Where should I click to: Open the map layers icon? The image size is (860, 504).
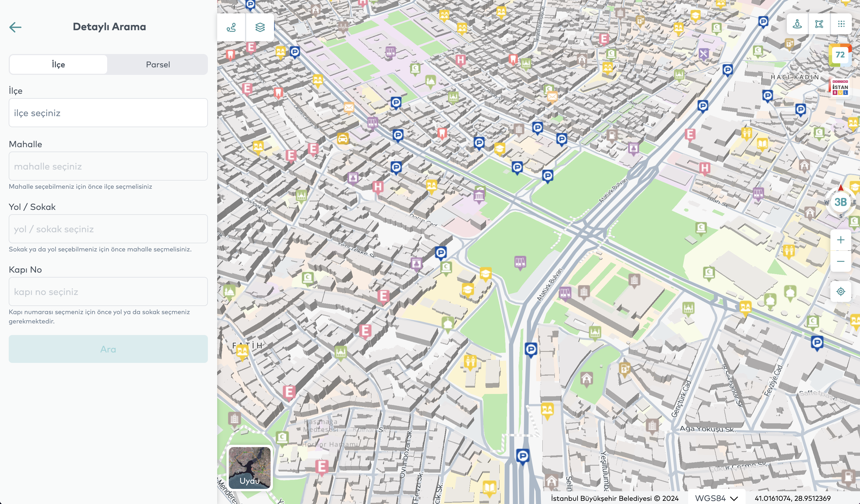pyautogui.click(x=260, y=27)
